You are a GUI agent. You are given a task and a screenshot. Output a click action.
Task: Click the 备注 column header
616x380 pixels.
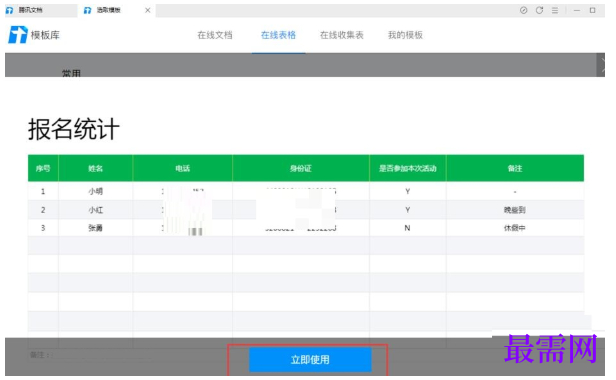515,168
